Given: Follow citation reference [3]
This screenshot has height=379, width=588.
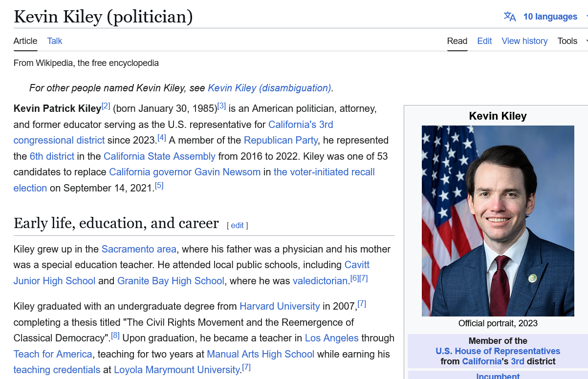Looking at the screenshot, I should pos(221,106).
